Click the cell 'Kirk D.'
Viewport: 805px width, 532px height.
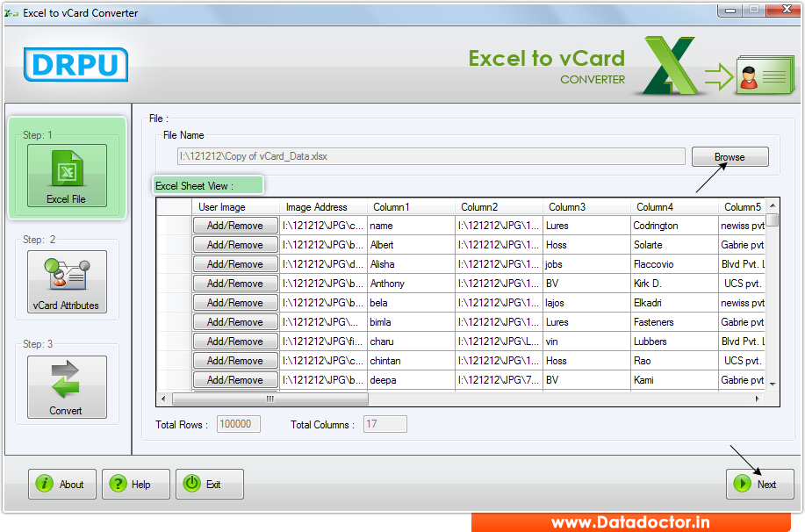[x=674, y=284]
